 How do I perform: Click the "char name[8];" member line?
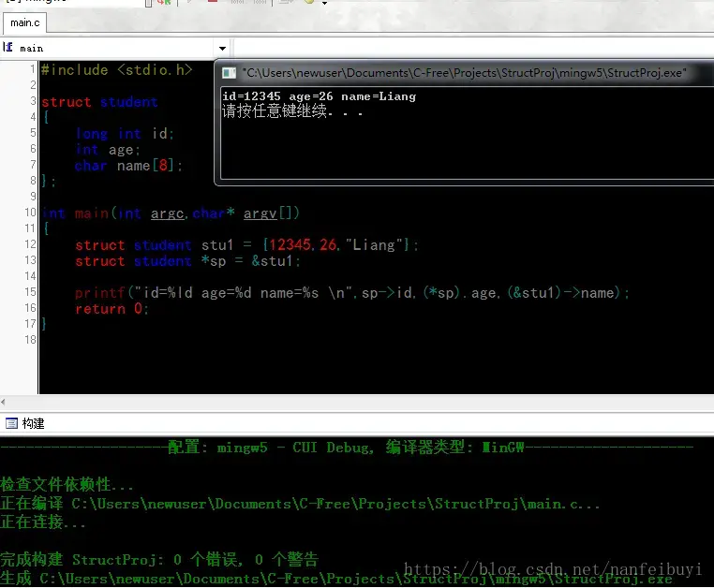point(129,166)
